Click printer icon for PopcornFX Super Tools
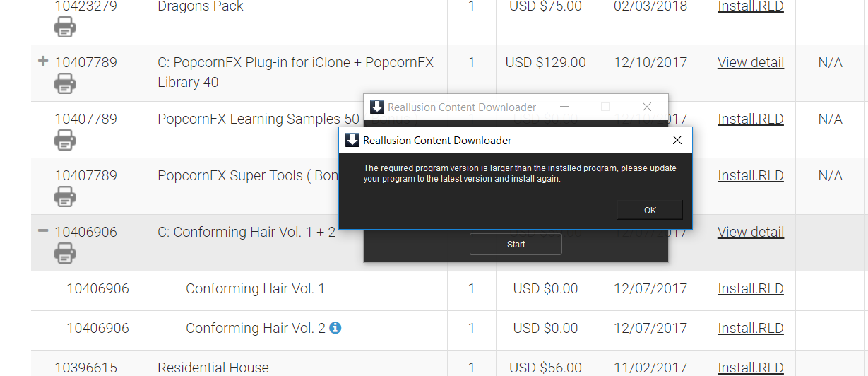 coord(64,197)
